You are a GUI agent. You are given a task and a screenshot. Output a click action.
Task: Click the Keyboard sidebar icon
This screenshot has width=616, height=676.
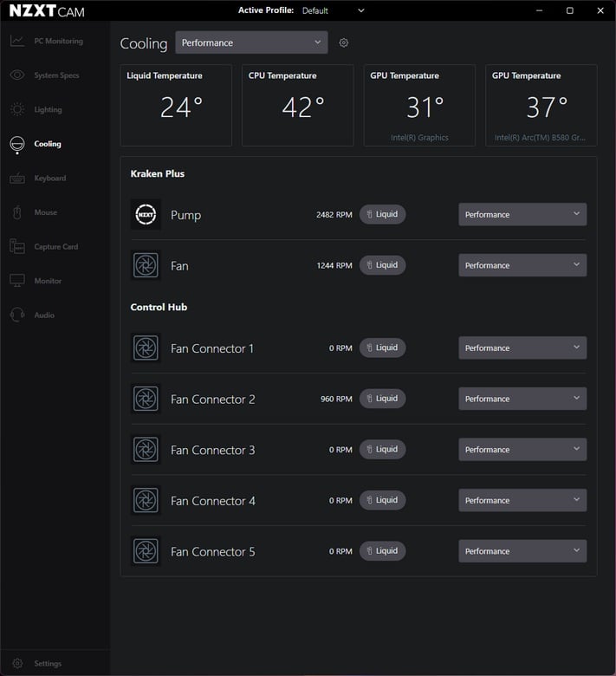[16, 178]
